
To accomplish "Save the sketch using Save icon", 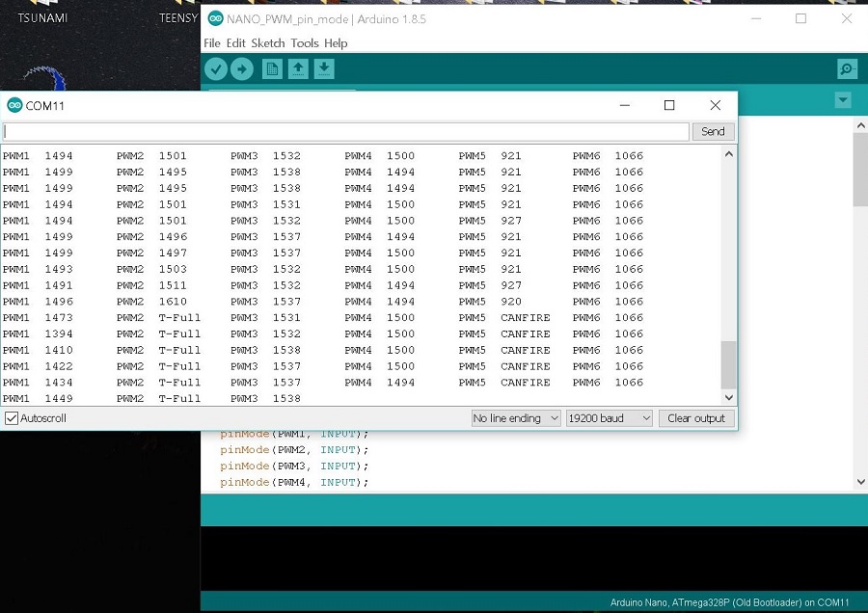I will tap(324, 68).
